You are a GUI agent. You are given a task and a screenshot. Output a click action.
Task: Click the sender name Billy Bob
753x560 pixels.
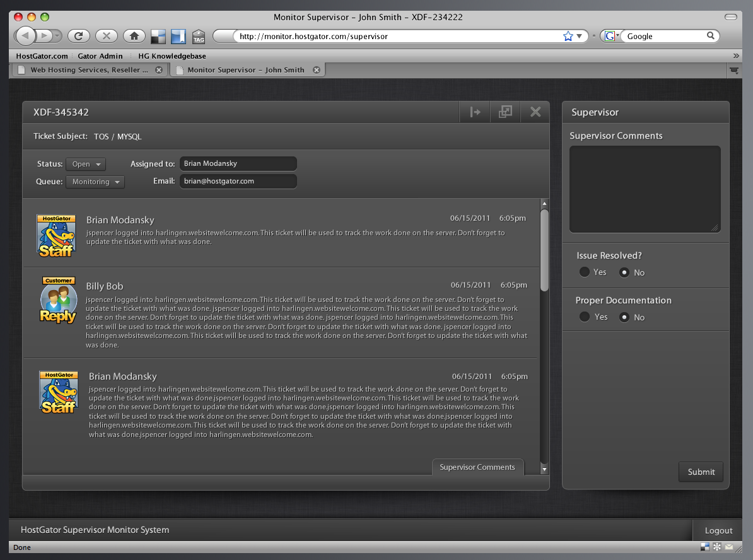105,286
